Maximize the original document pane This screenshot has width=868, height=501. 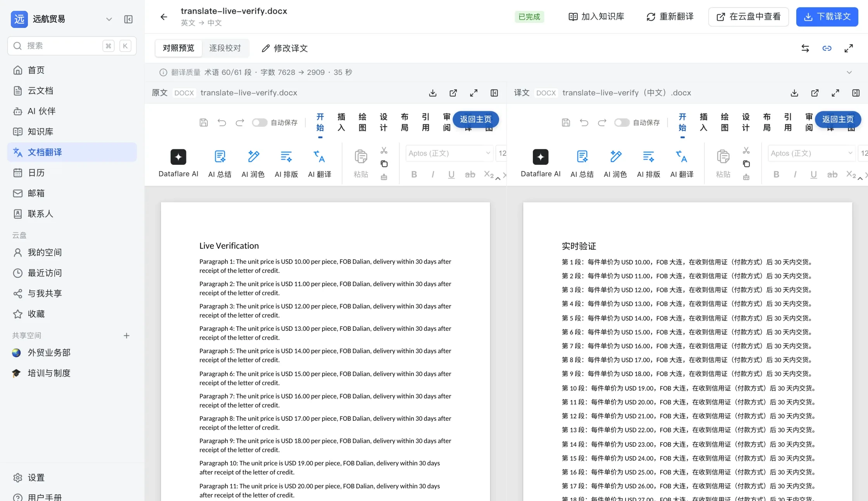click(x=474, y=93)
